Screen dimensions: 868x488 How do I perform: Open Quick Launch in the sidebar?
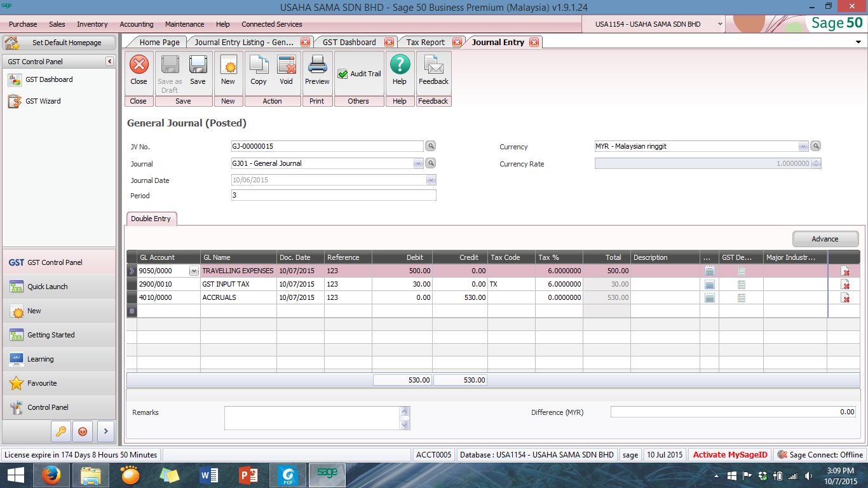[x=59, y=287]
